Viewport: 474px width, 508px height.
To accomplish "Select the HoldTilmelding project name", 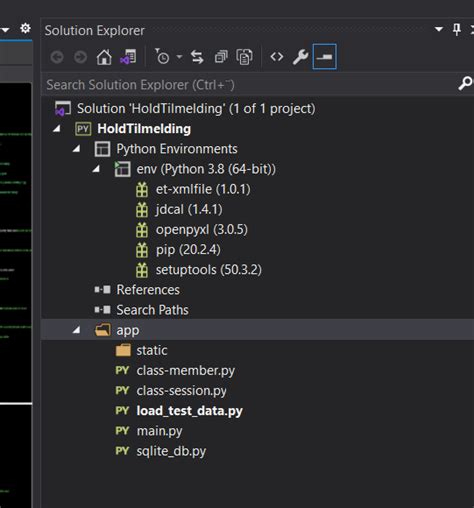I will coord(144,129).
